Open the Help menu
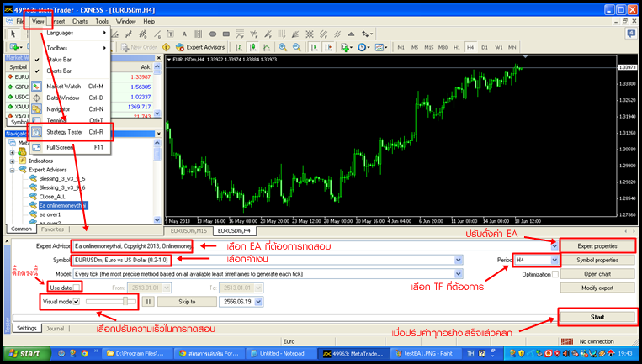Viewport: 642px width, 364px height. pos(149,21)
